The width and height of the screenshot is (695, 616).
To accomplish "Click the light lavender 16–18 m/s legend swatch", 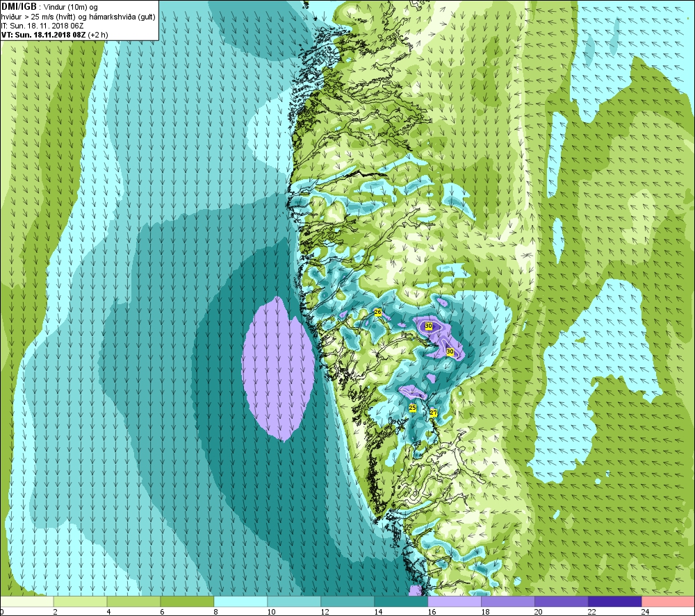I will click(455, 601).
